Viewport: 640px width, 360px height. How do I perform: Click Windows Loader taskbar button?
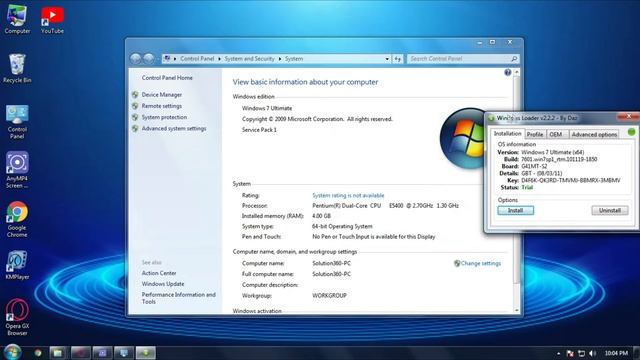click(146, 353)
